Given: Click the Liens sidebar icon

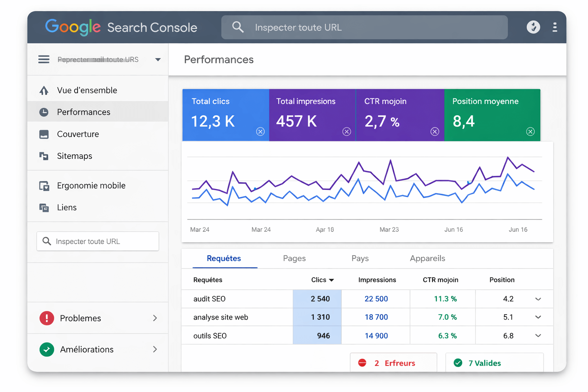Looking at the screenshot, I should click(x=44, y=207).
